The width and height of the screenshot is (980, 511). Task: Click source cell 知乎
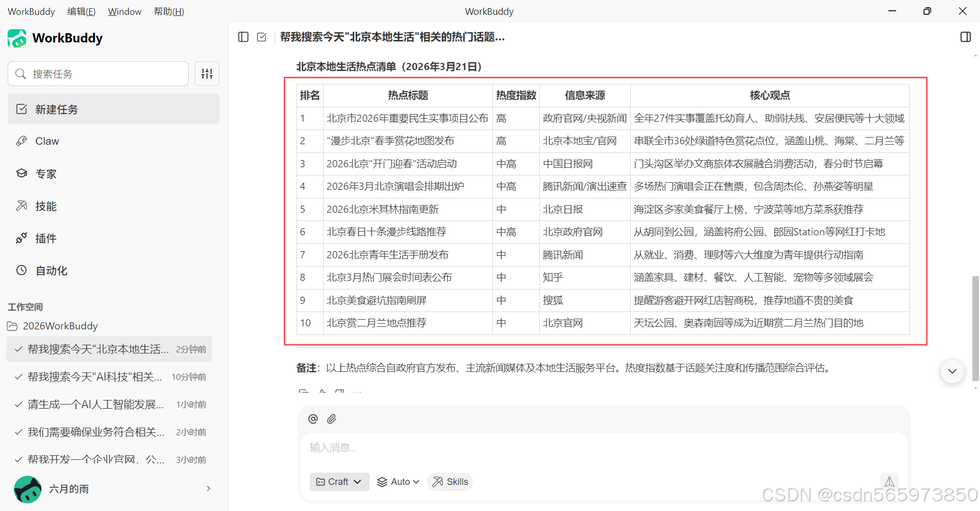point(585,277)
